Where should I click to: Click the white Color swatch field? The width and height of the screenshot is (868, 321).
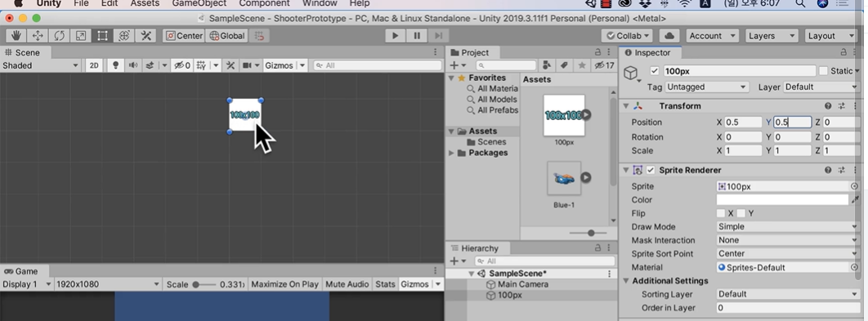pos(782,200)
